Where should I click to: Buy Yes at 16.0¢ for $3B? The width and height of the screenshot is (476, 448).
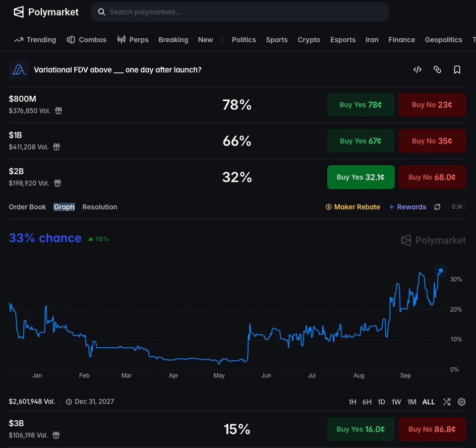coord(360,429)
